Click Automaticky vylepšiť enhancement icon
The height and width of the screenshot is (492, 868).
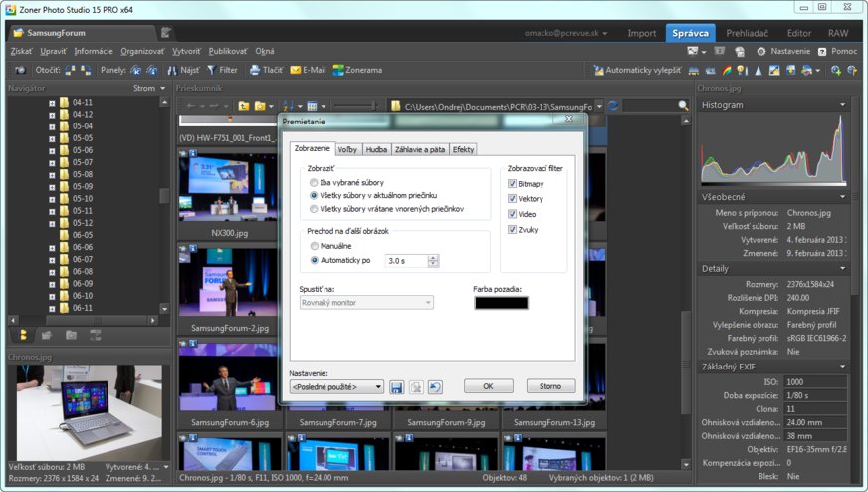click(597, 70)
